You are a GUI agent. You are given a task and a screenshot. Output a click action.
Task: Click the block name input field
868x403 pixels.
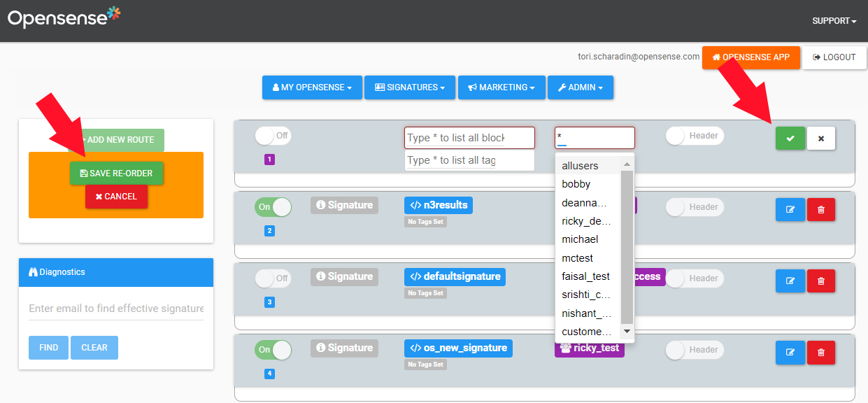(469, 138)
